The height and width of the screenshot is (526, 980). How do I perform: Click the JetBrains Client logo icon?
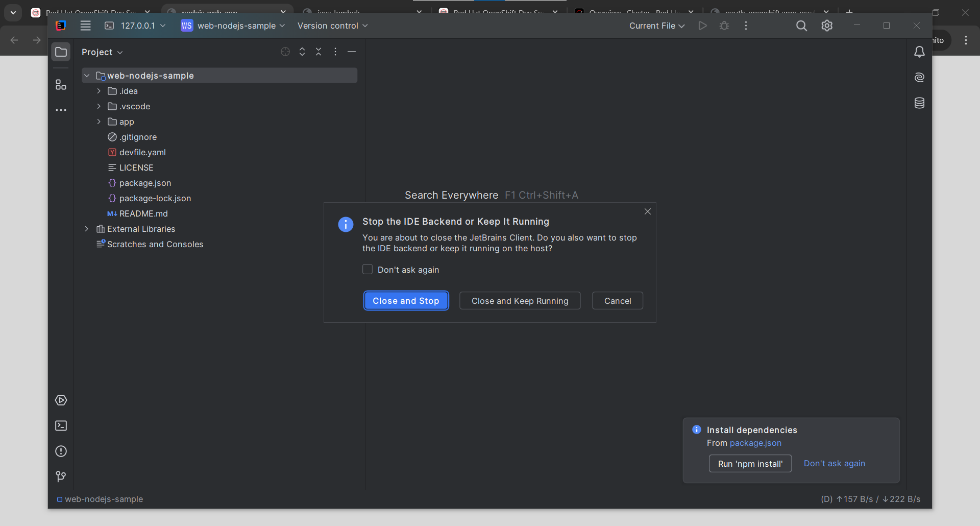pyautogui.click(x=61, y=26)
